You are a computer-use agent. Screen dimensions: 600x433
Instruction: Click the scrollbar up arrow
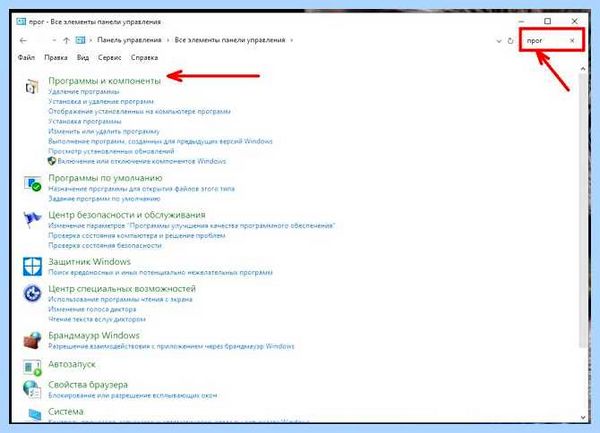coord(583,69)
